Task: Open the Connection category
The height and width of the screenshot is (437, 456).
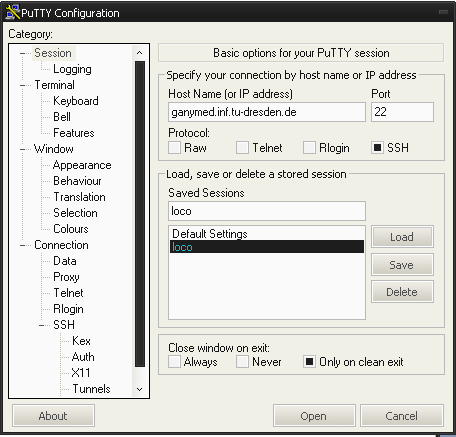Action: point(61,245)
